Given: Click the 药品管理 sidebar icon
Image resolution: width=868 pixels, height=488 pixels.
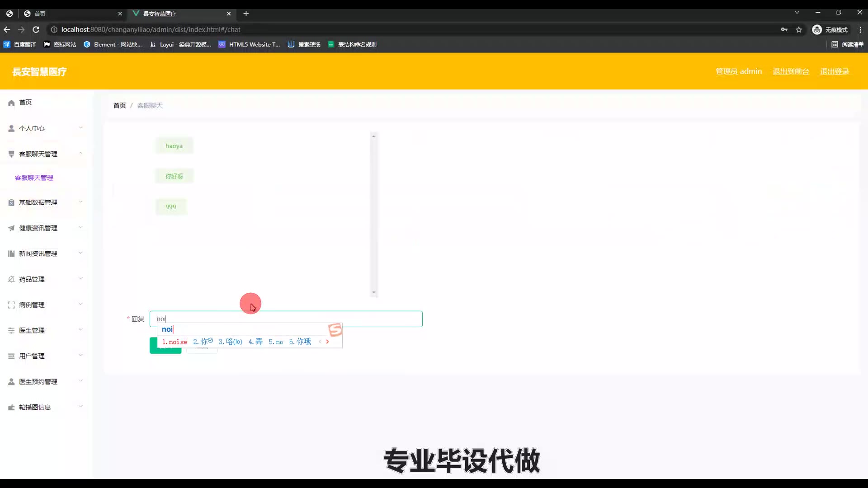Looking at the screenshot, I should (11, 279).
